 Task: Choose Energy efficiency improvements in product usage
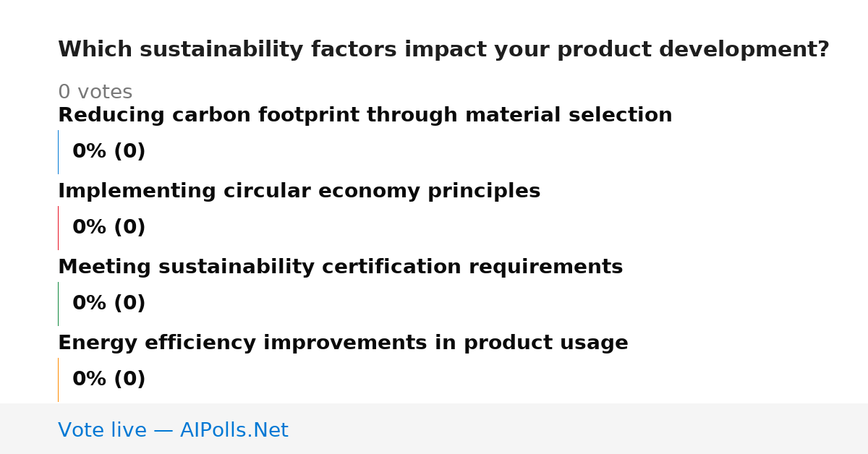343,343
